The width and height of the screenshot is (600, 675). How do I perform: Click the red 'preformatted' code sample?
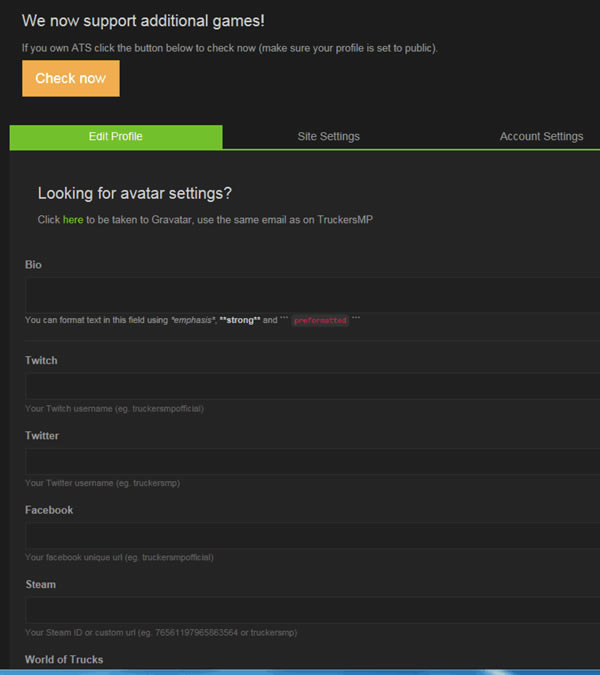point(320,321)
